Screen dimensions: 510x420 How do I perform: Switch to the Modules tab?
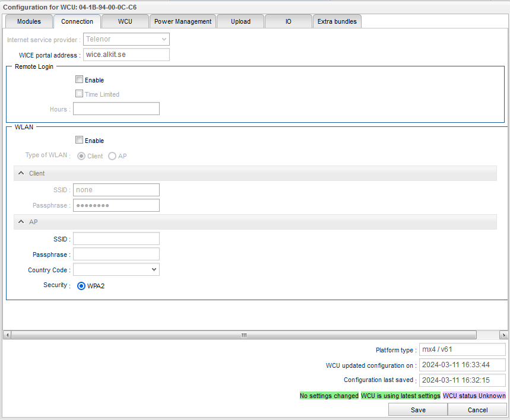tap(29, 21)
